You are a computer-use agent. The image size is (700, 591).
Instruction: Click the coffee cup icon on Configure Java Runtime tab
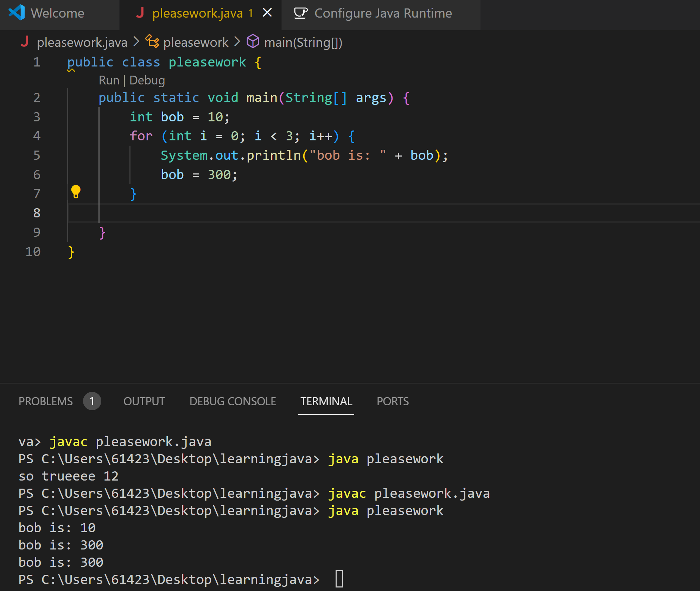click(x=300, y=13)
